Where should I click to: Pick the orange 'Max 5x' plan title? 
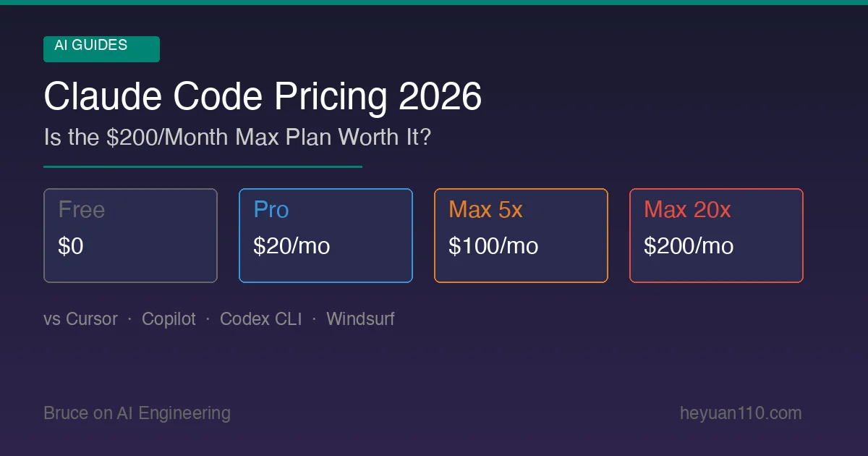click(485, 210)
